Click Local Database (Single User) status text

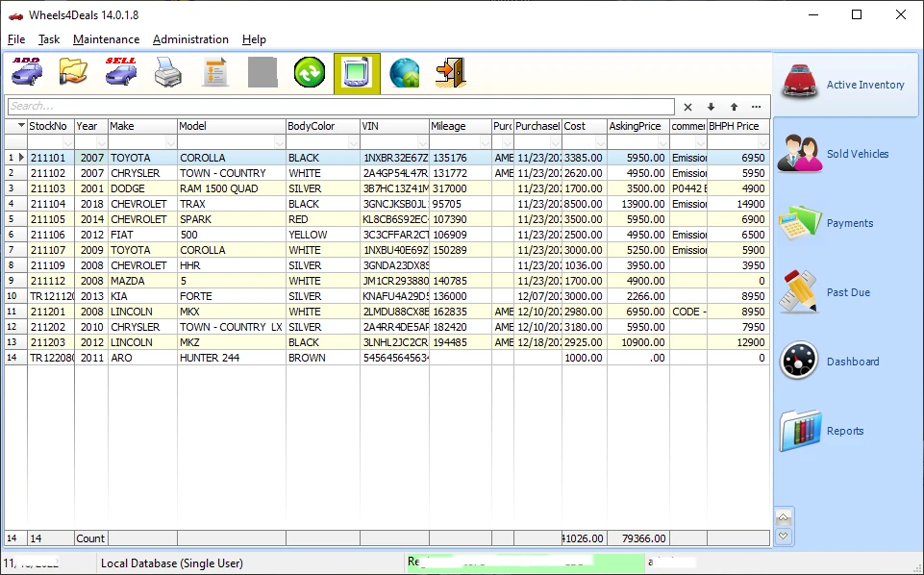click(x=171, y=563)
